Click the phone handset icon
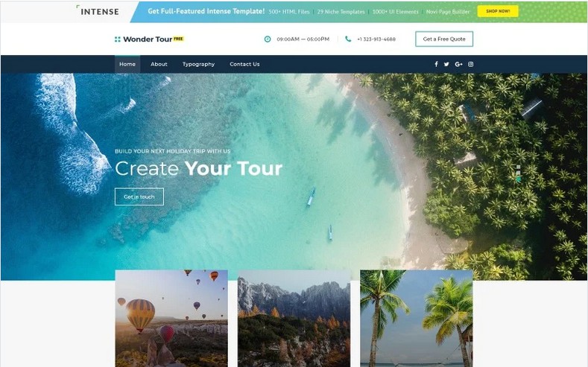Image resolution: width=588 pixels, height=367 pixels. pyautogui.click(x=348, y=39)
